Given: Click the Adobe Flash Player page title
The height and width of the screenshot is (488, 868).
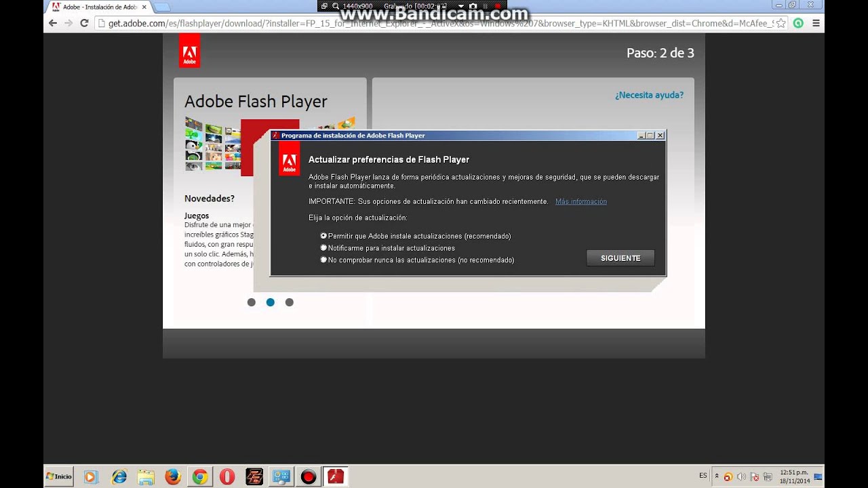Looking at the screenshot, I should 256,102.
